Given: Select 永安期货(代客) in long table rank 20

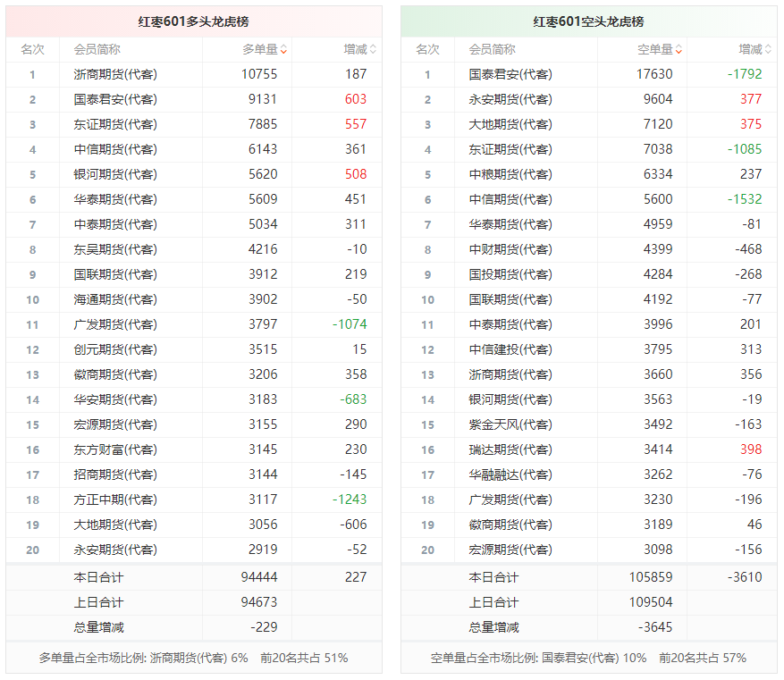Looking at the screenshot, I should point(115,550).
